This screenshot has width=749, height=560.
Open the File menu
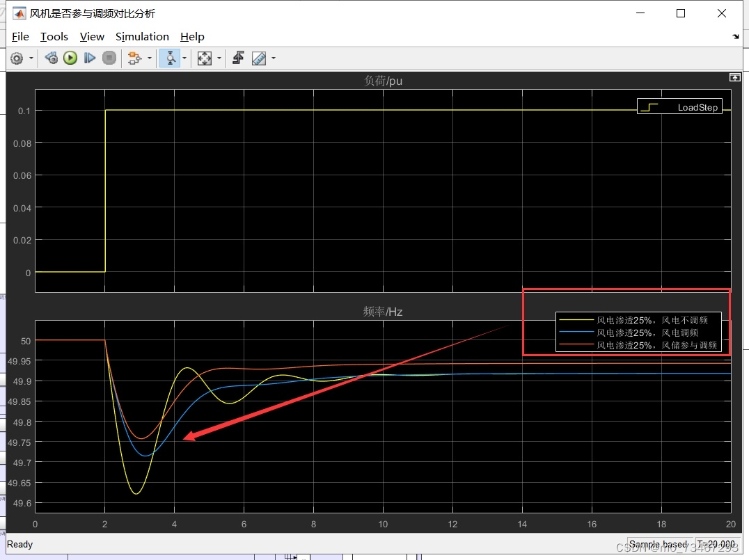pos(20,37)
